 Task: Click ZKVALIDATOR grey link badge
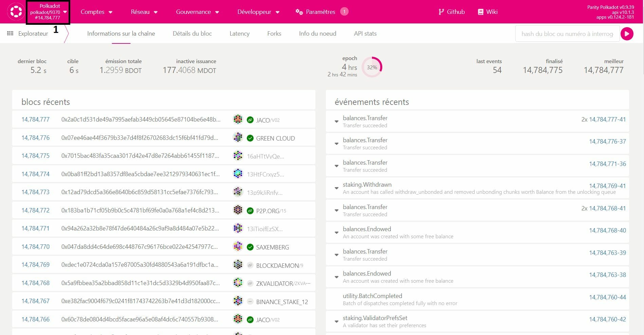(250, 283)
